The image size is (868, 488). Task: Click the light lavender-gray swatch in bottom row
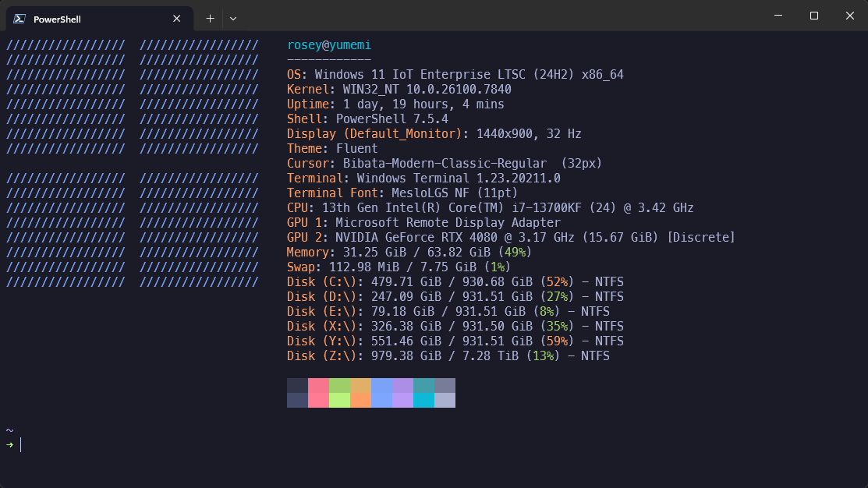445,400
